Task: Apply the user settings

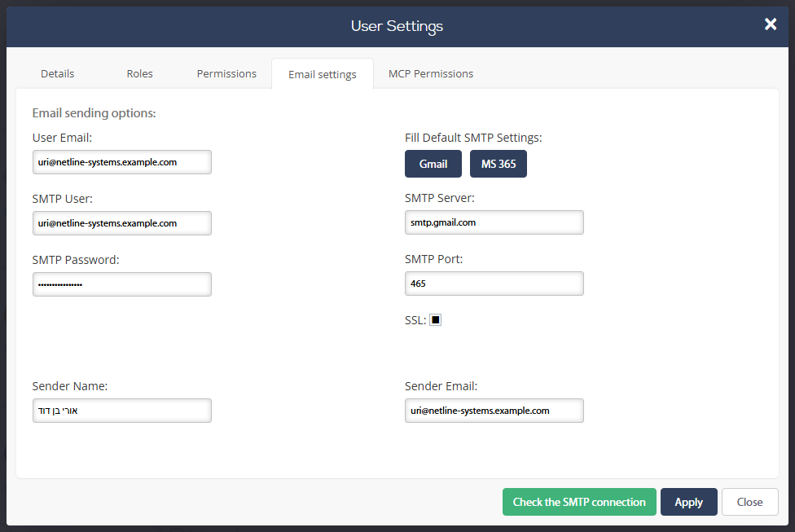Action: 688,502
